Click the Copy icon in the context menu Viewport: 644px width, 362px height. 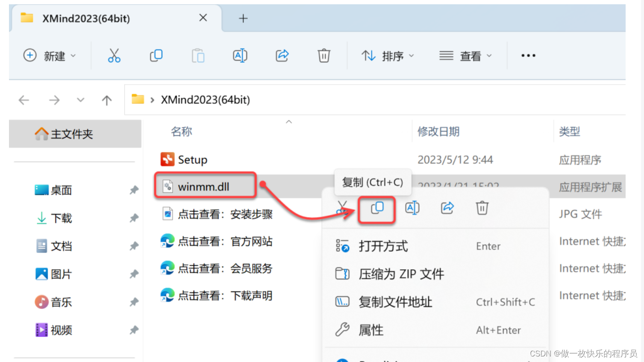[x=377, y=208]
